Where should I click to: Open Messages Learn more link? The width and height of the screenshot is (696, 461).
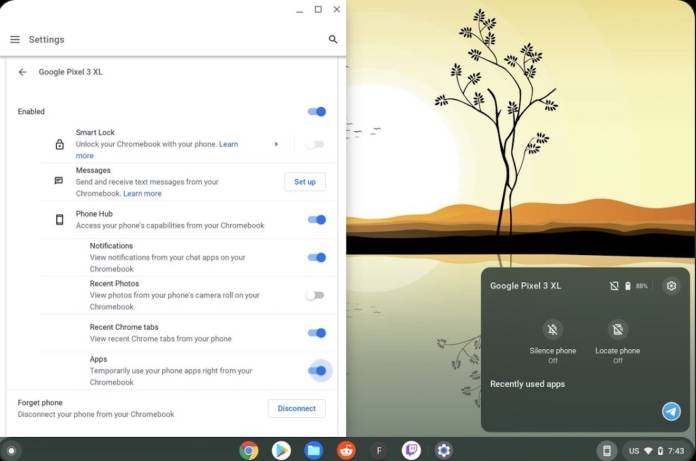click(142, 193)
